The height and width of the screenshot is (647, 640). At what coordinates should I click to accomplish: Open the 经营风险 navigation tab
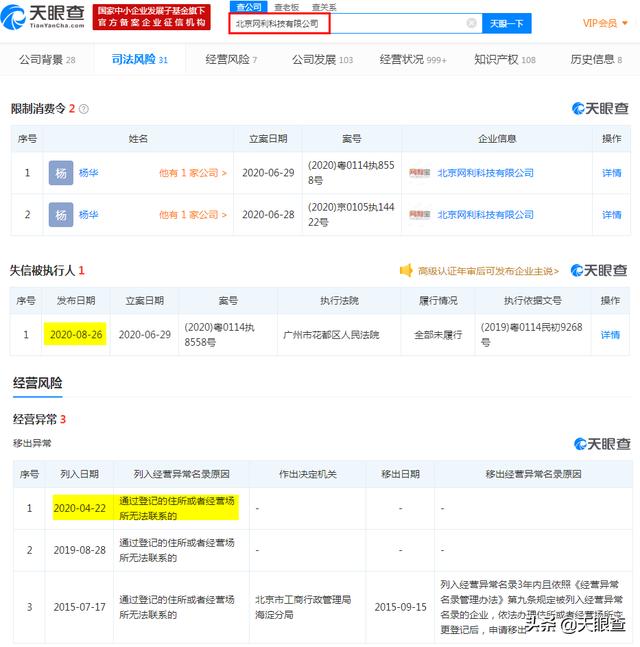231,60
